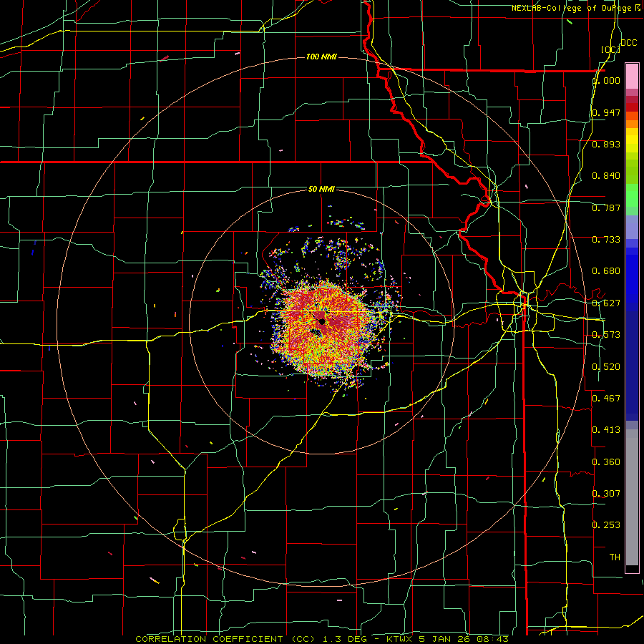Click the 0.840 value on the legend
The height and width of the screenshot is (644, 644).
tap(606, 176)
